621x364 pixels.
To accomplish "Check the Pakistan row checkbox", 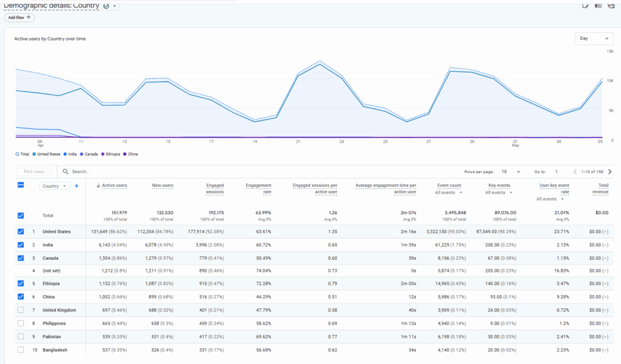I will [21, 337].
